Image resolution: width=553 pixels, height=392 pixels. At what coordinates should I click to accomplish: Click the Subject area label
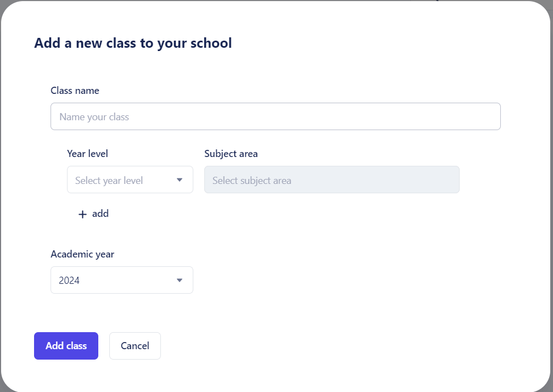coord(231,154)
